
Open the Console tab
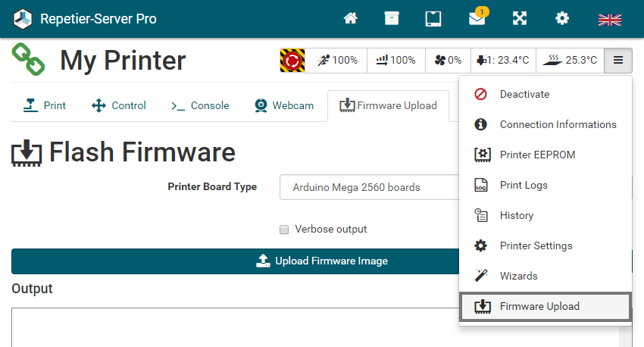click(x=200, y=105)
